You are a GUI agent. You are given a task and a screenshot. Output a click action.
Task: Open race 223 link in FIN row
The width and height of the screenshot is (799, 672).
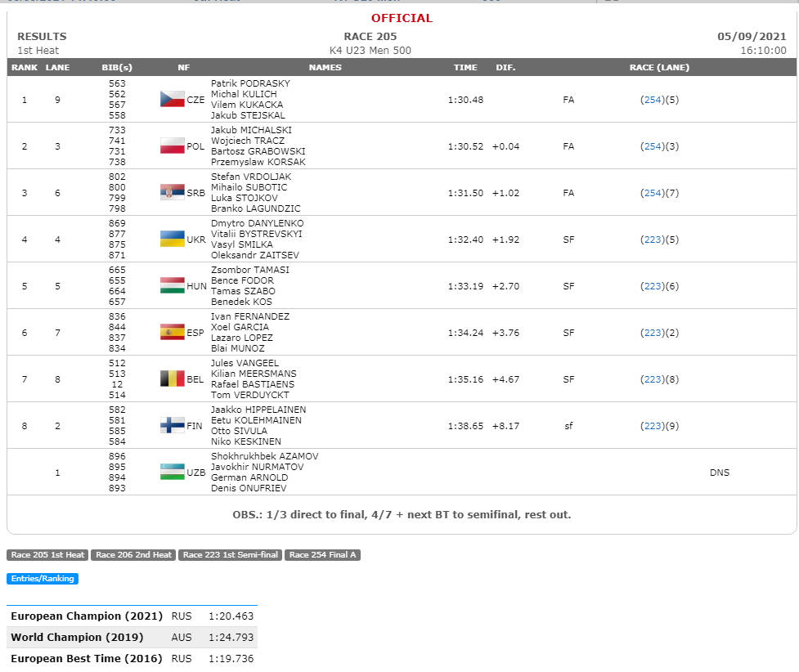(x=653, y=427)
